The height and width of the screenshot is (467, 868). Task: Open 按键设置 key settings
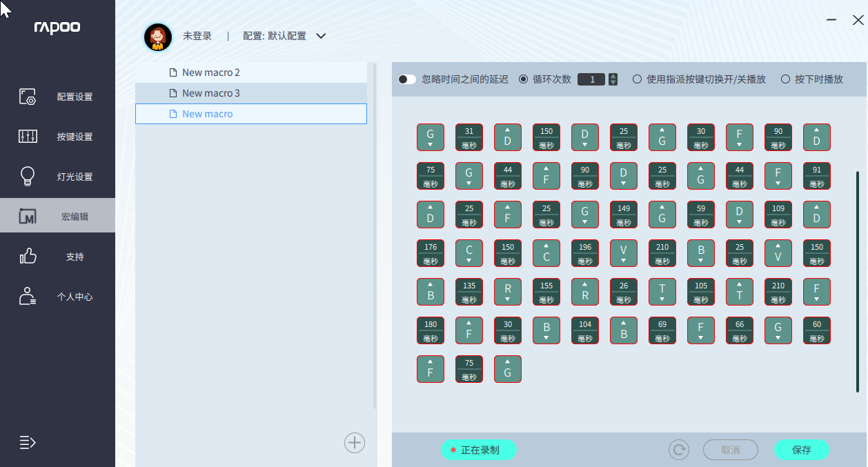[57, 137]
